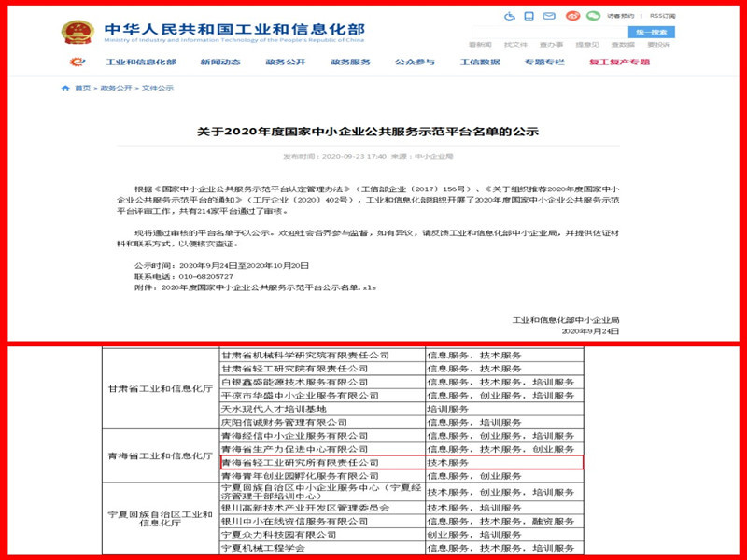747x560 pixels.
Task: Click the contact phone 010-68205727
Action: point(205,276)
